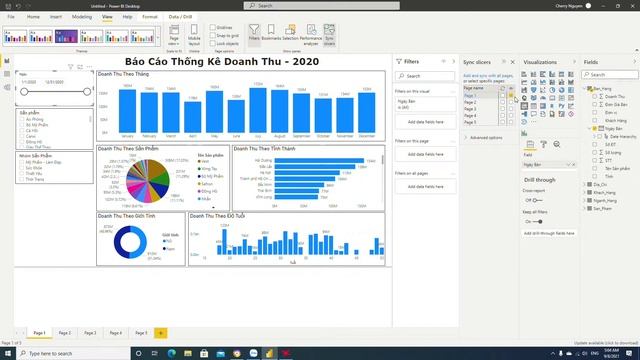Collapse the Ban_Hang table in Fields

tap(584, 89)
